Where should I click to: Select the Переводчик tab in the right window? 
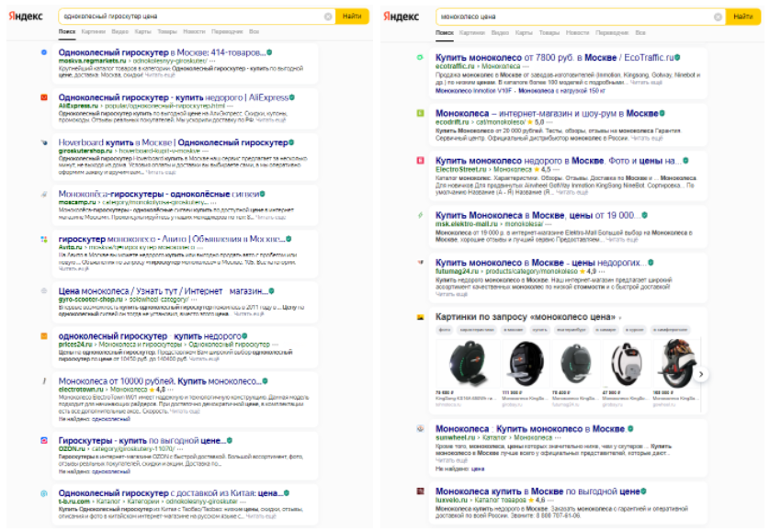pos(612,33)
